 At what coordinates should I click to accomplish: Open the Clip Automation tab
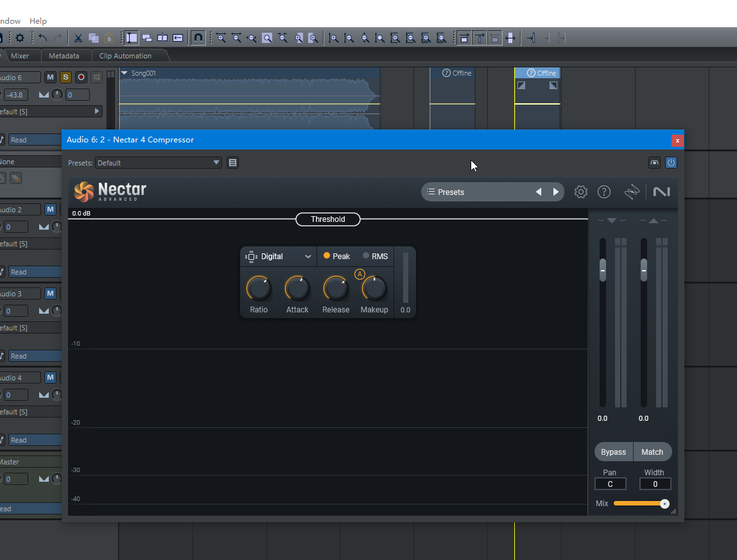coord(125,56)
